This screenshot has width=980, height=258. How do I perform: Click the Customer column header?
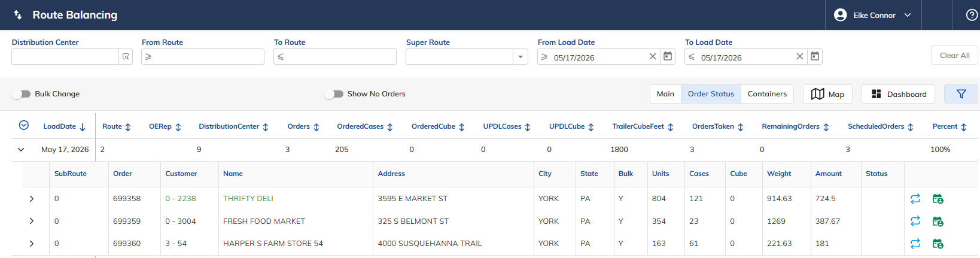click(181, 174)
